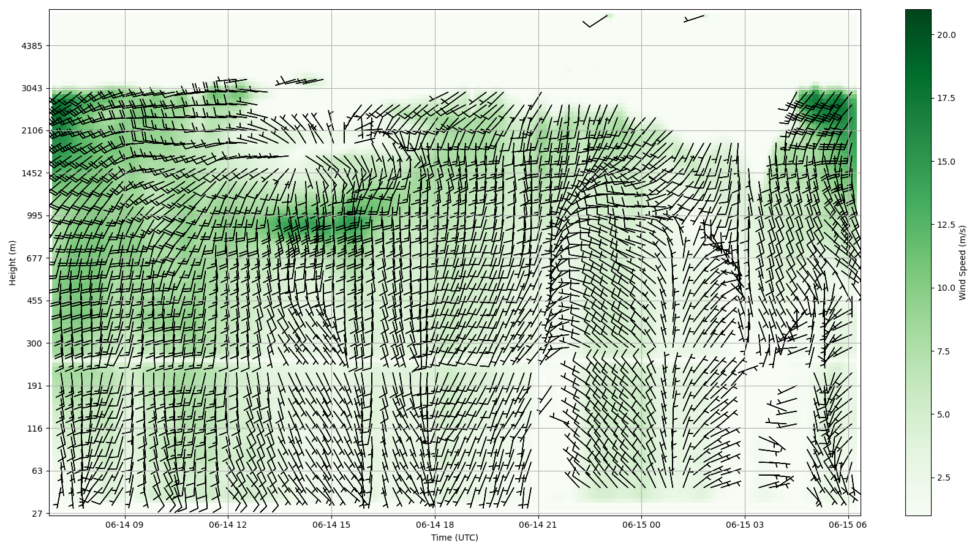This screenshot has width=980, height=551.
Task: Pick the 06-15 00 time tick label
Action: (642, 525)
